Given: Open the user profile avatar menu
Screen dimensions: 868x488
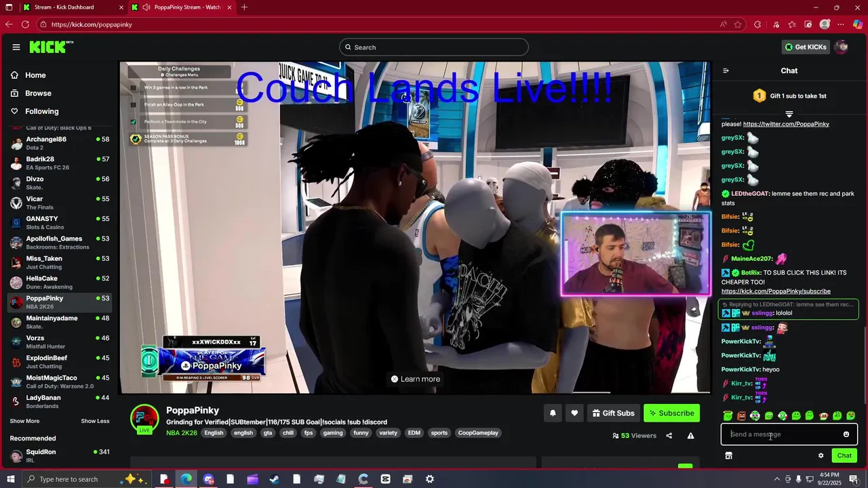Looking at the screenshot, I should [x=841, y=47].
